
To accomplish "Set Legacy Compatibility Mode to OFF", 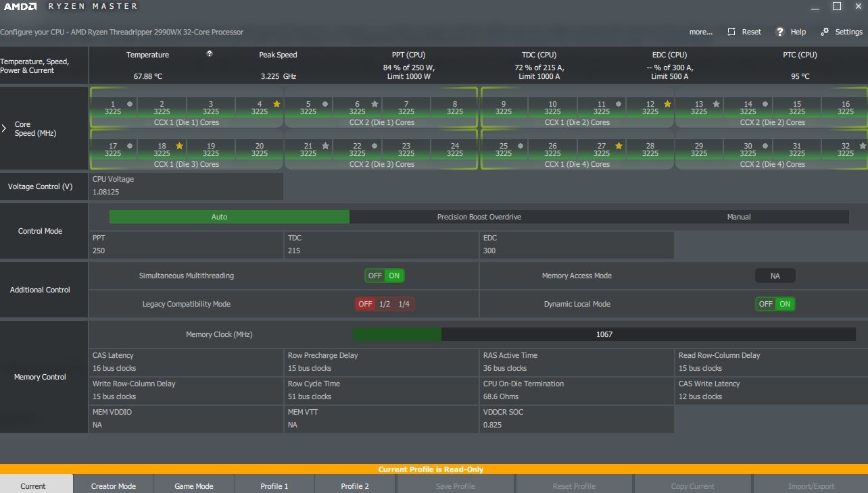I will (x=365, y=304).
